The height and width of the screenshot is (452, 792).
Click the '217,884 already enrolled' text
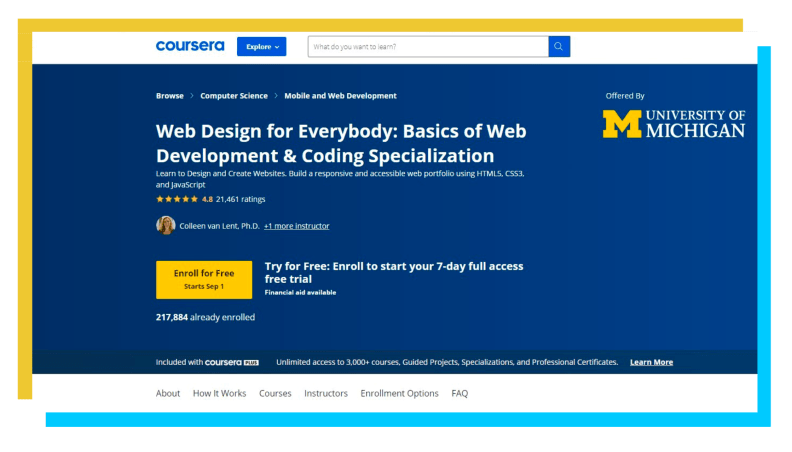pos(205,317)
